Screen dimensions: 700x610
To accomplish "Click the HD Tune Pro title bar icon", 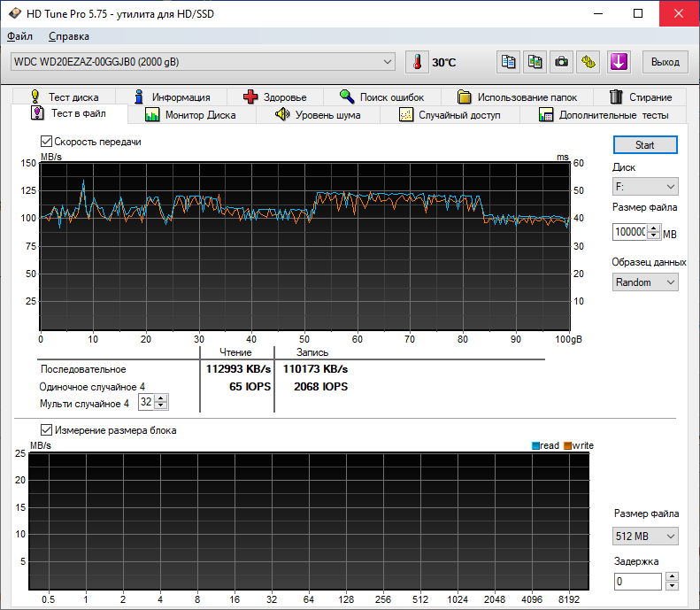I will tap(15, 13).
